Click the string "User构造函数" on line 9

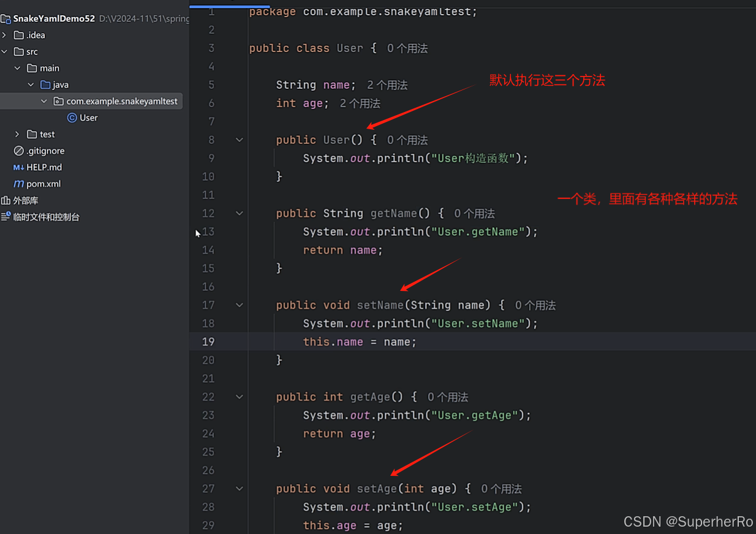click(473, 158)
